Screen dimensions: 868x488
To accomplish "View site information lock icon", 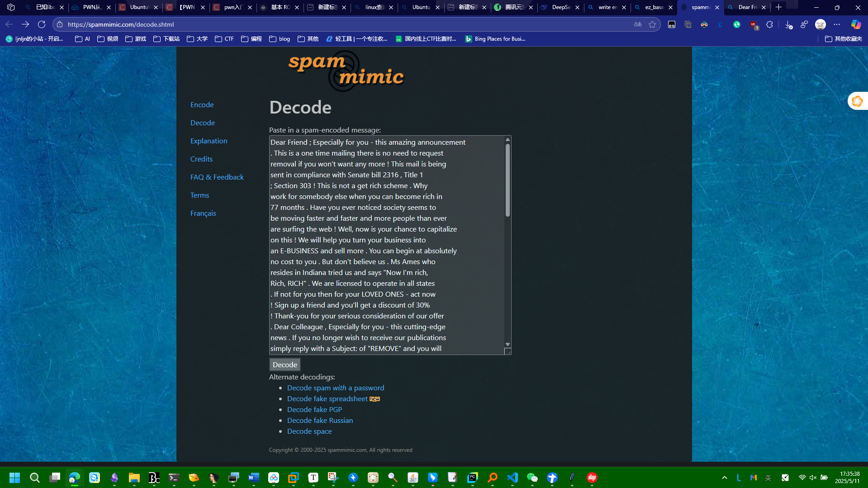I will pyautogui.click(x=60, y=24).
